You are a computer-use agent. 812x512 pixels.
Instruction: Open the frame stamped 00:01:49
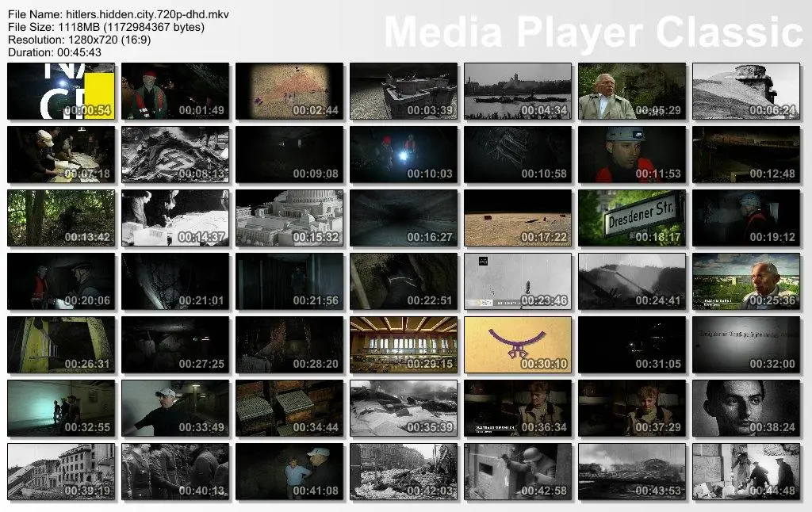[175, 91]
